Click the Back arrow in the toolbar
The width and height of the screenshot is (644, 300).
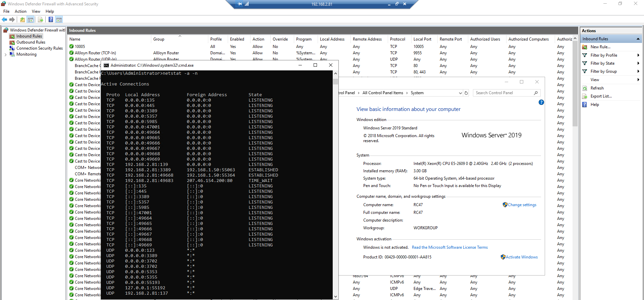point(4,19)
